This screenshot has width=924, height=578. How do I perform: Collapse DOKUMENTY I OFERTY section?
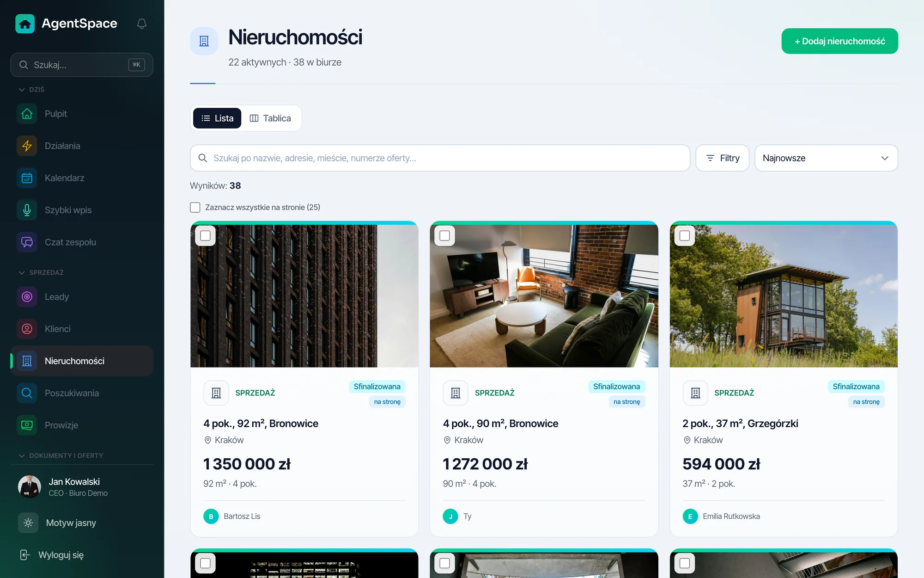[x=61, y=455]
